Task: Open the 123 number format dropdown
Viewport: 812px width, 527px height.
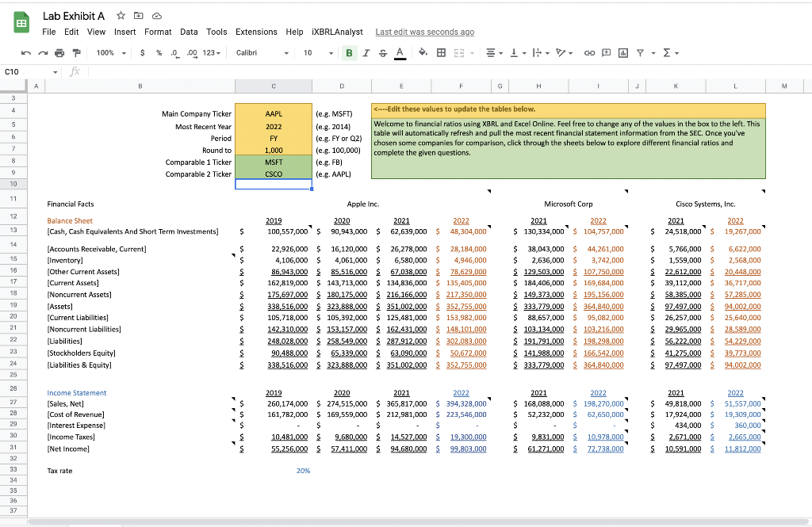Action: pyautogui.click(x=211, y=53)
